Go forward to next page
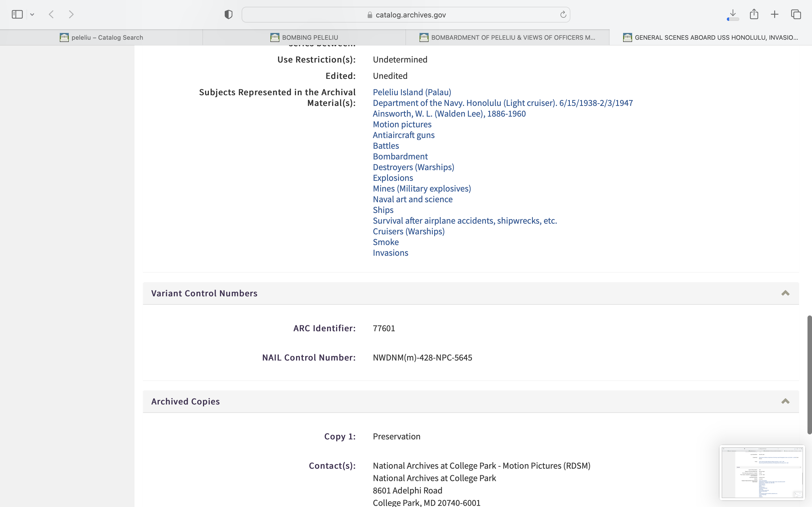Image resolution: width=812 pixels, height=507 pixels. point(71,14)
